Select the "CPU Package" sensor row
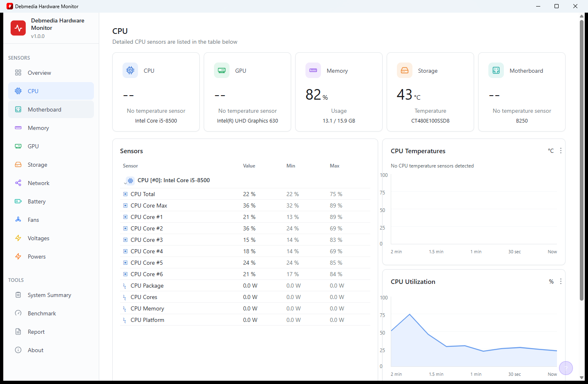588x384 pixels. (x=246, y=286)
